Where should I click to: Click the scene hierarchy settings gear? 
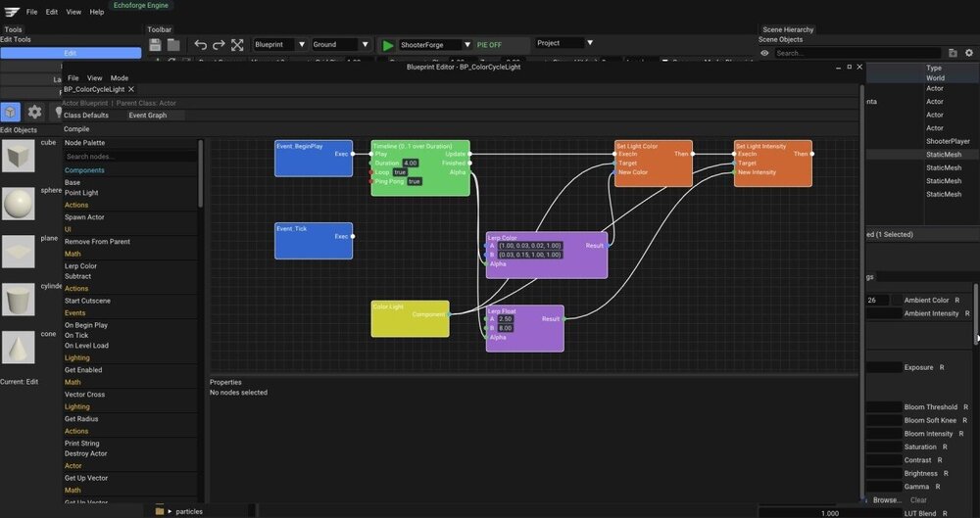click(969, 53)
